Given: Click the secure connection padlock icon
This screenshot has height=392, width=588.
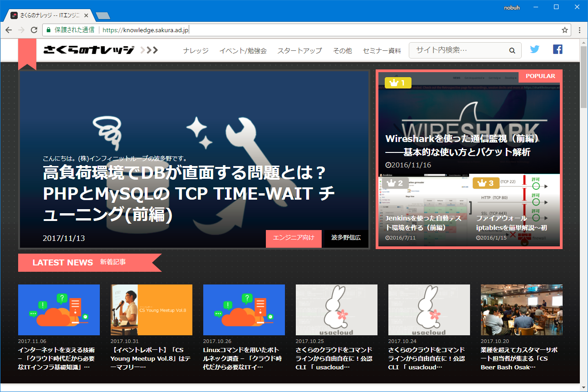Looking at the screenshot, I should [48, 30].
